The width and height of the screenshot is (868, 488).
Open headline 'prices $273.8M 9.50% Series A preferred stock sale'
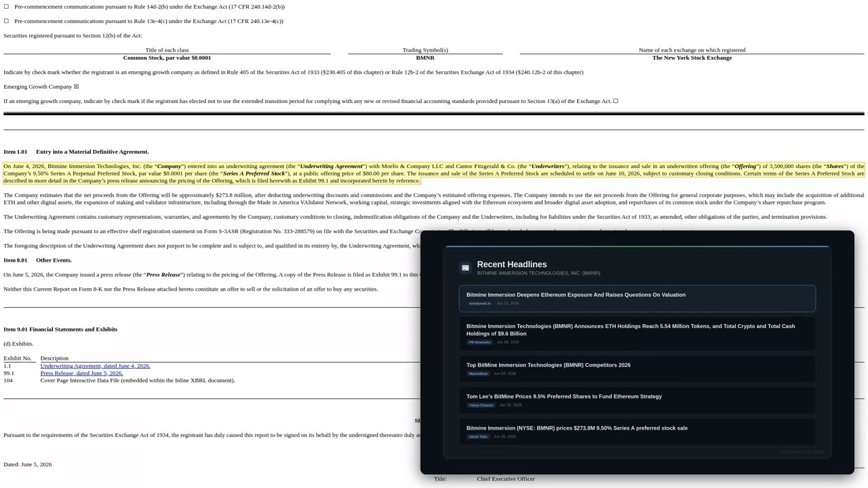(637, 432)
